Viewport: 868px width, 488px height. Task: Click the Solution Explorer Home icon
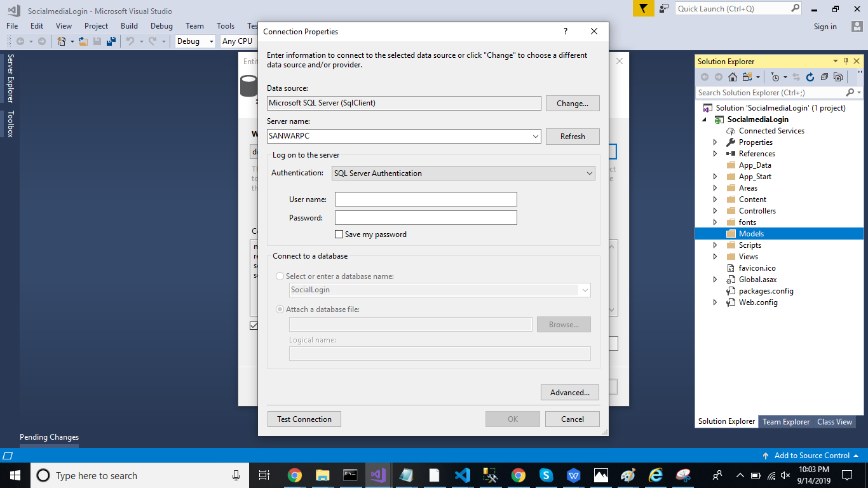(x=733, y=77)
